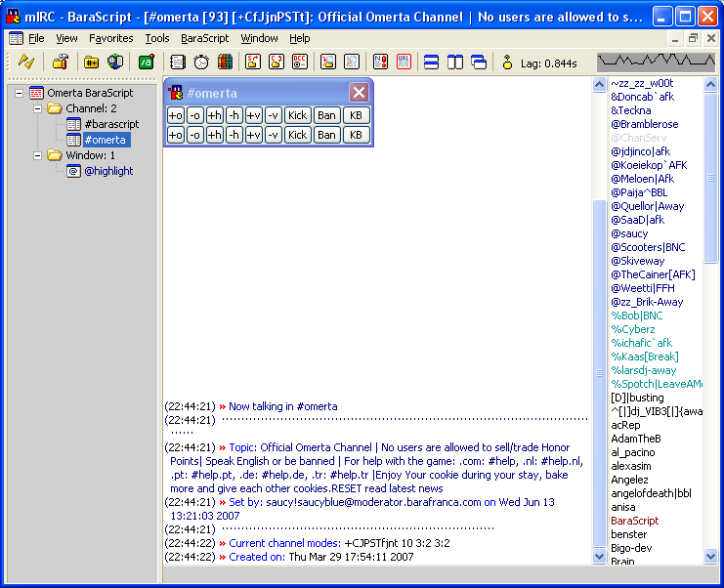Close the #omerta floating button panel
Image resolution: width=724 pixels, height=588 pixels.
coord(359,93)
